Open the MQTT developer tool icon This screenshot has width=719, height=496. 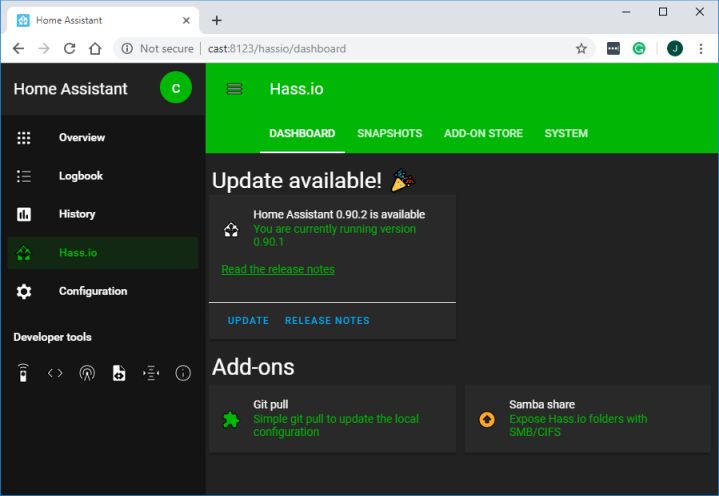(x=151, y=373)
